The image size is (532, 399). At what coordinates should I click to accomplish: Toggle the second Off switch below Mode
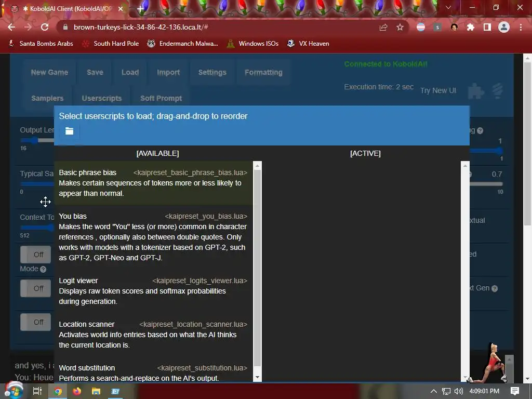click(36, 288)
